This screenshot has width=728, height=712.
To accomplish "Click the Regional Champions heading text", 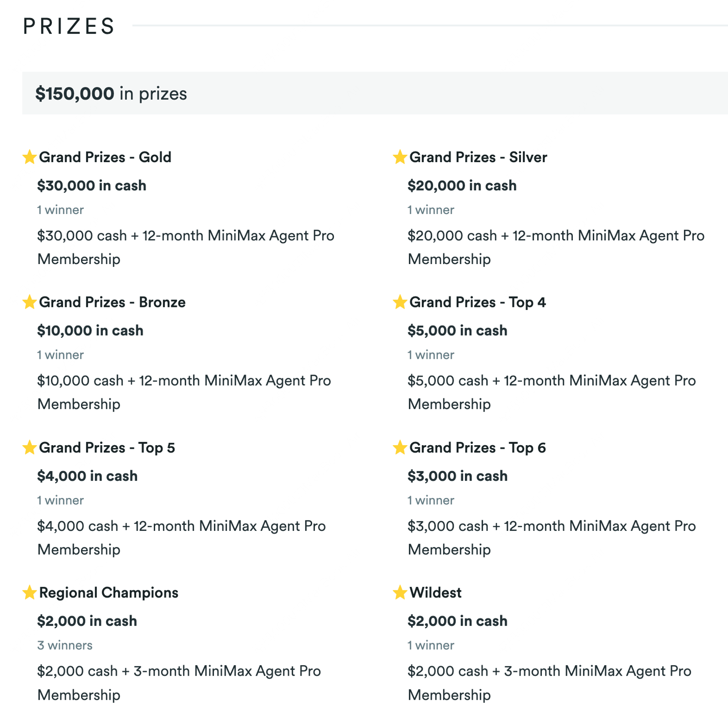I will [x=109, y=593].
